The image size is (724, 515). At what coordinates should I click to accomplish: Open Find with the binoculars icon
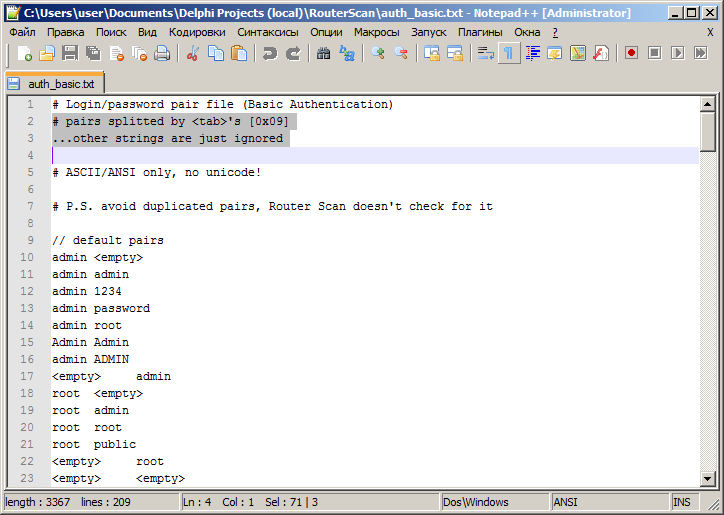(x=324, y=53)
